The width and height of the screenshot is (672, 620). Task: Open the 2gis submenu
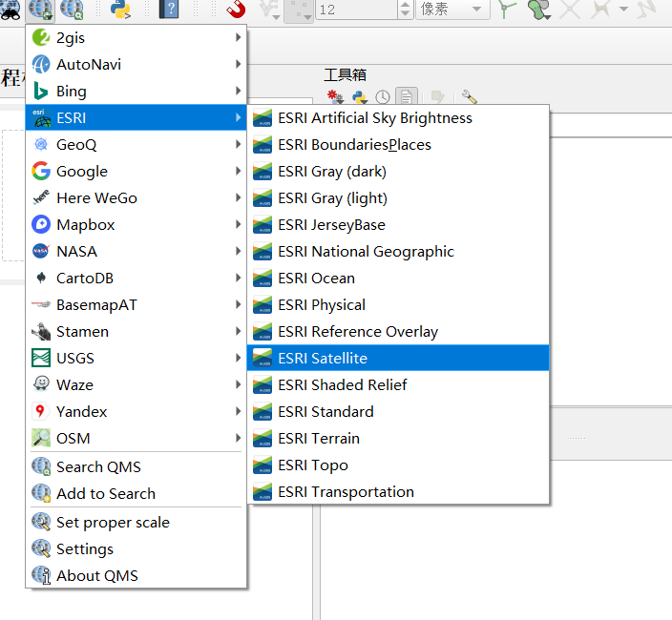coord(136,38)
